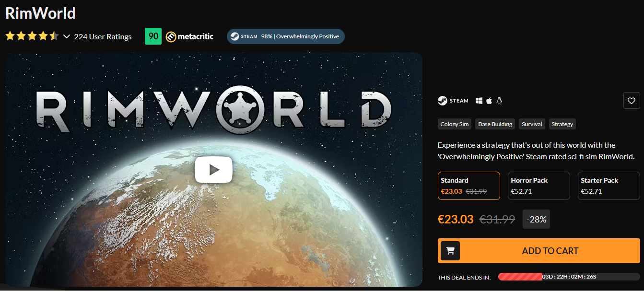Click the RimWorld planet artwork thumbnail
The height and width of the screenshot is (292, 644).
213,169
